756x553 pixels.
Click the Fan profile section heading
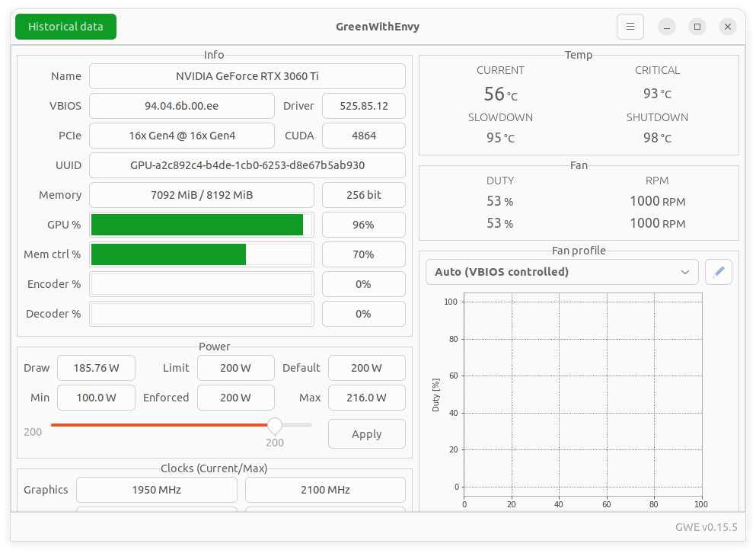(579, 251)
